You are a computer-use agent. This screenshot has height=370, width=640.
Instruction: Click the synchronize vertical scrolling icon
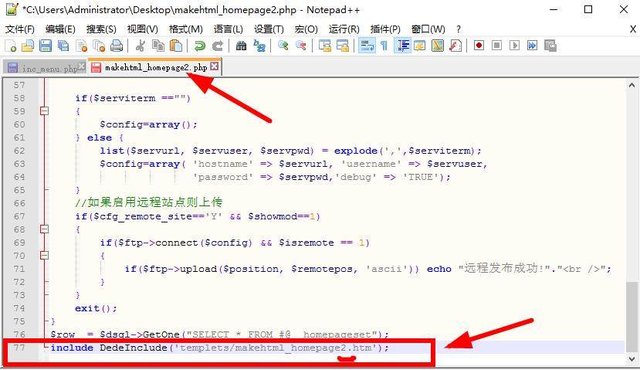[325, 46]
